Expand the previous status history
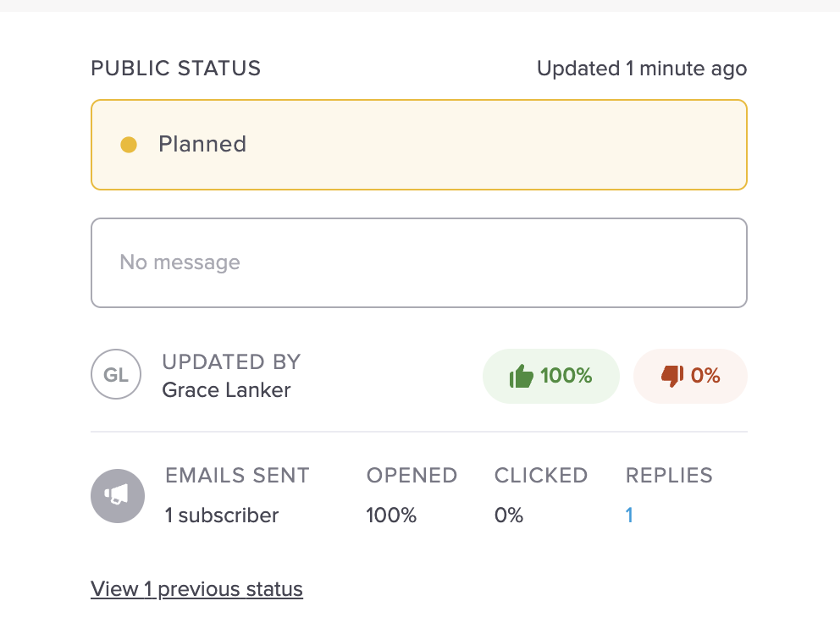 [196, 588]
